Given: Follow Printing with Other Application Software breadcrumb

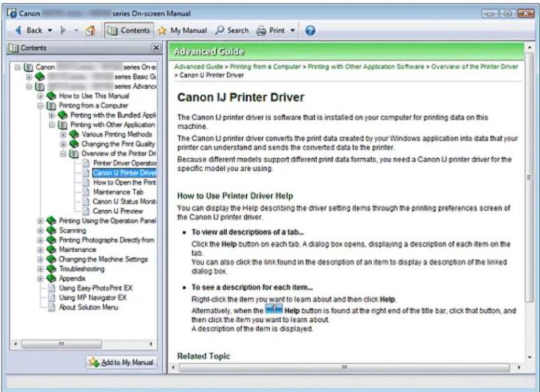Looking at the screenshot, I should tap(366, 67).
